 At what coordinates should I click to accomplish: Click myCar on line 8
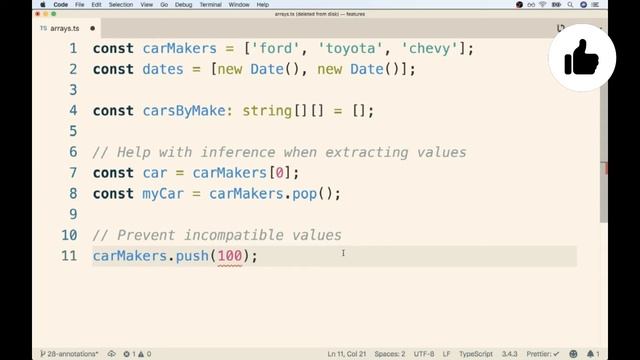[163, 193]
